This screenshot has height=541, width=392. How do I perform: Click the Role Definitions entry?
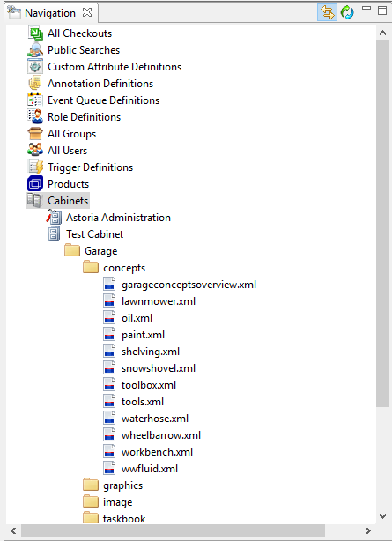(x=85, y=117)
